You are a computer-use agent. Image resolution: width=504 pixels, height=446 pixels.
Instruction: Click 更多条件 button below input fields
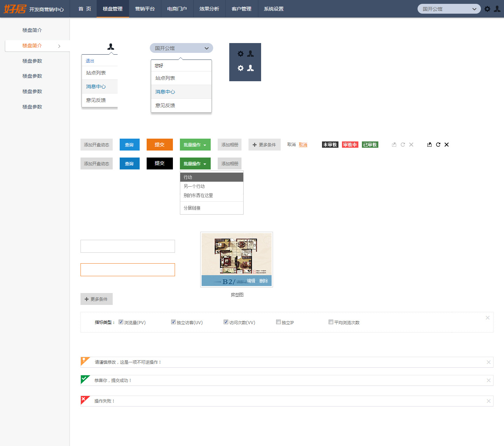[x=97, y=299]
